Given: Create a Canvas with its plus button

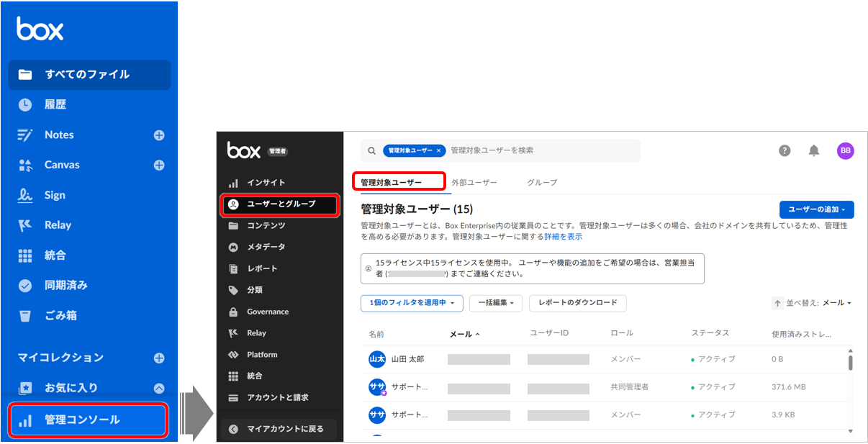Looking at the screenshot, I should (159, 165).
